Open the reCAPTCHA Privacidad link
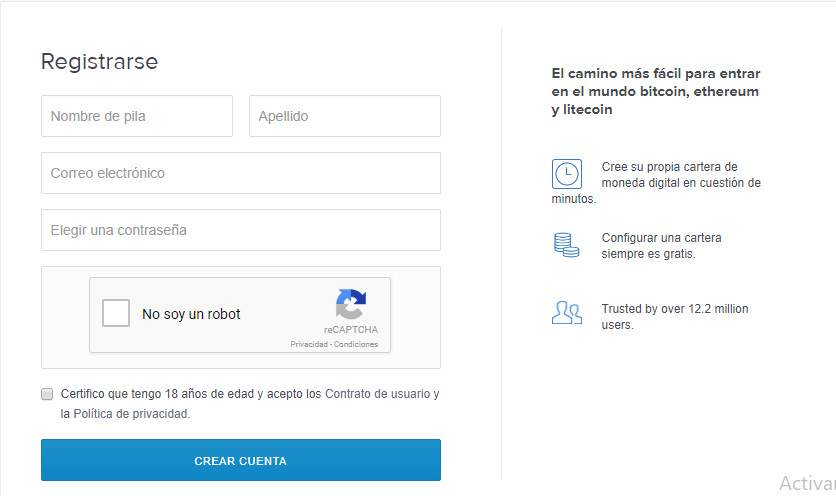Screen dimensions: 836x496 (x=309, y=345)
